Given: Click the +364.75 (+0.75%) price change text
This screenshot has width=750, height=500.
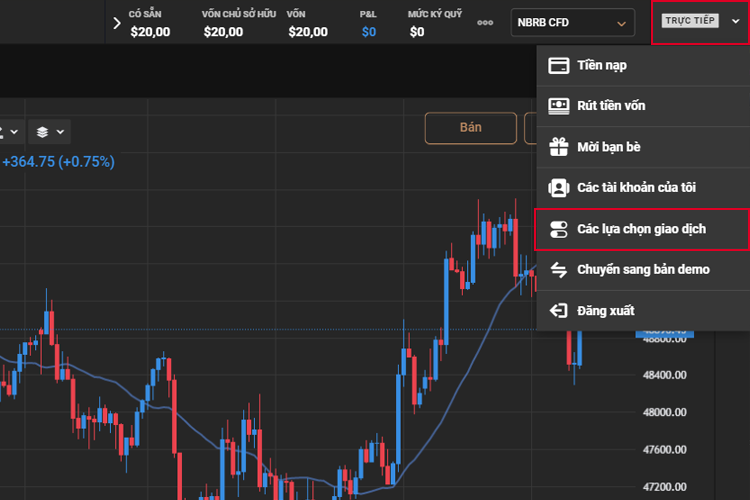Looking at the screenshot, I should 58,161.
